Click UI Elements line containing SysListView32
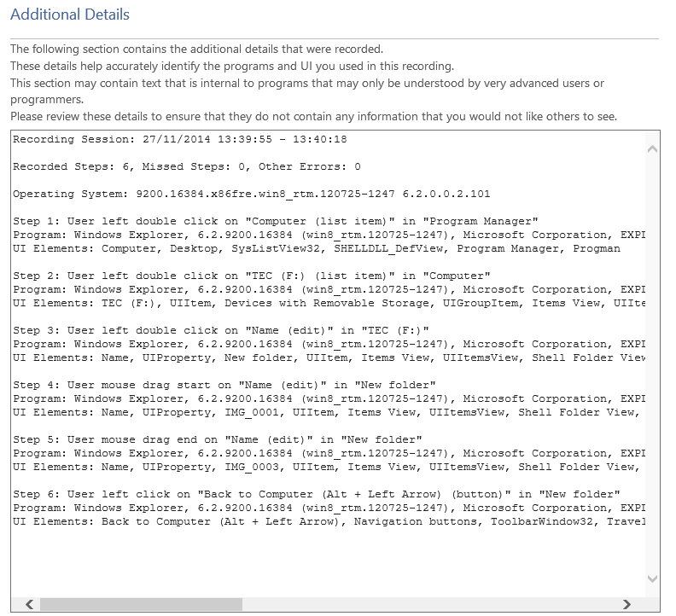The width and height of the screenshot is (676, 616). (x=317, y=249)
